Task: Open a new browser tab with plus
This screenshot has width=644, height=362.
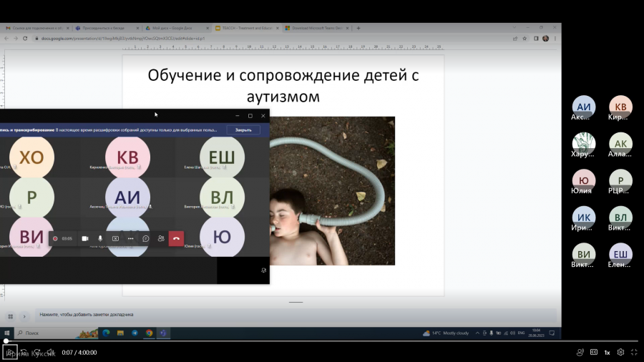Action: pyautogui.click(x=358, y=28)
